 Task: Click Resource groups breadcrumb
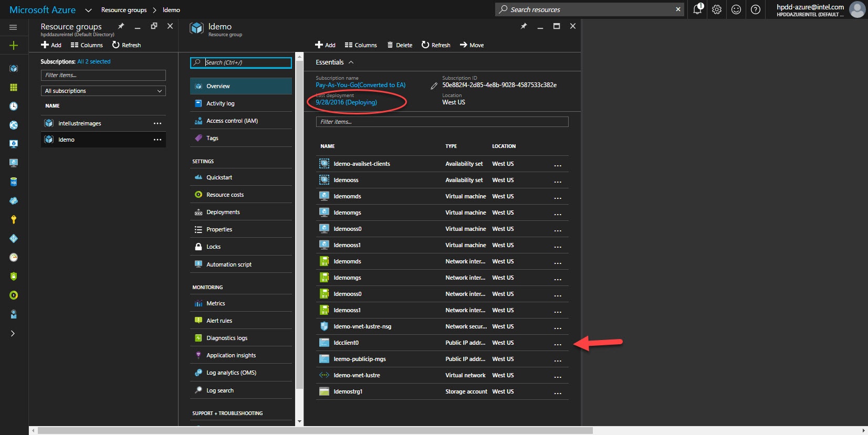(x=124, y=10)
